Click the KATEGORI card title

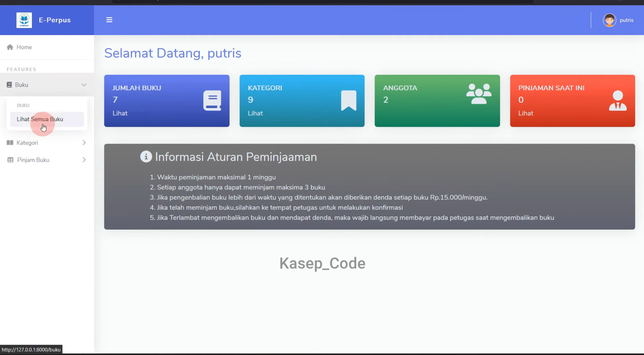coord(265,88)
